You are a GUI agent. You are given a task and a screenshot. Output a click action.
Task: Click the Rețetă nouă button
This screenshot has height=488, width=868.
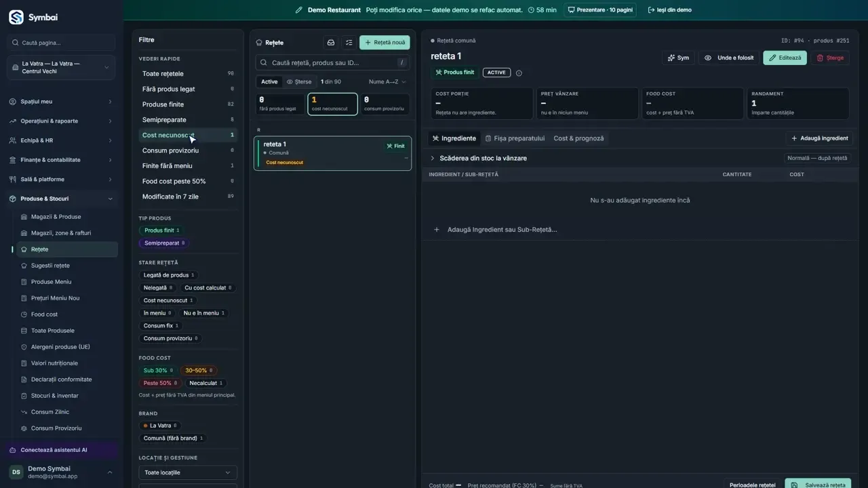(385, 43)
